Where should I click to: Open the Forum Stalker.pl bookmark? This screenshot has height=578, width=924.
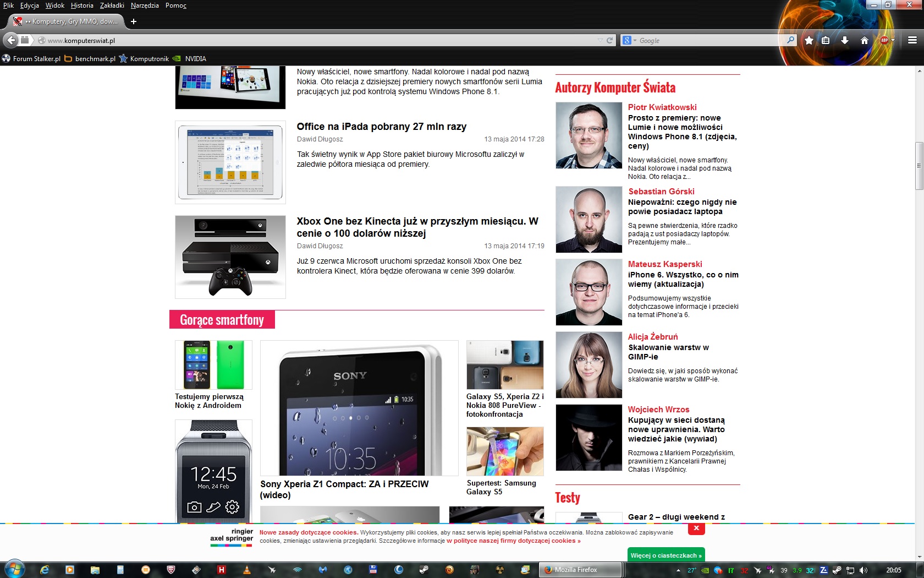click(31, 58)
